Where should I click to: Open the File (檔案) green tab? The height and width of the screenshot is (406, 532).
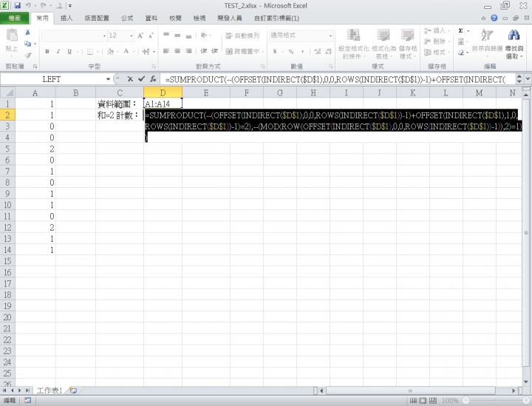(x=15, y=18)
